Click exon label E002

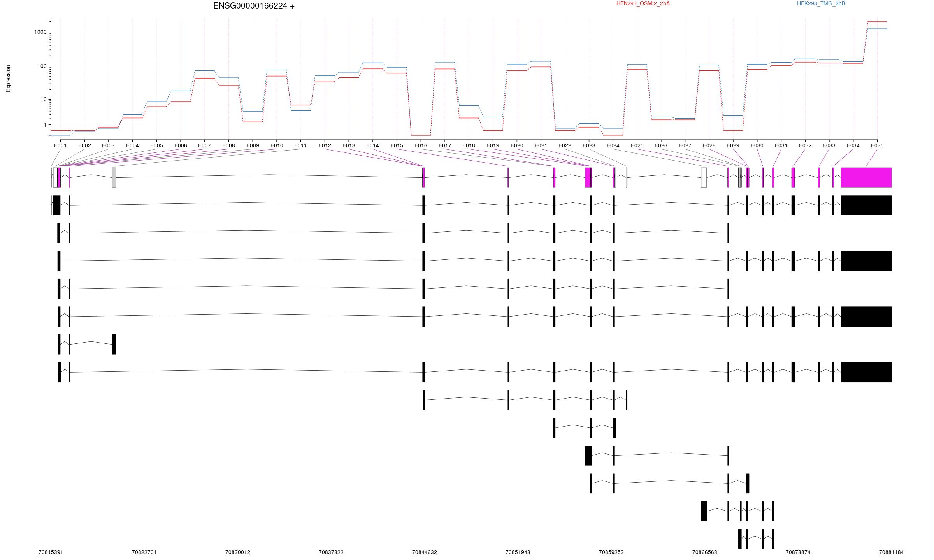coord(84,145)
